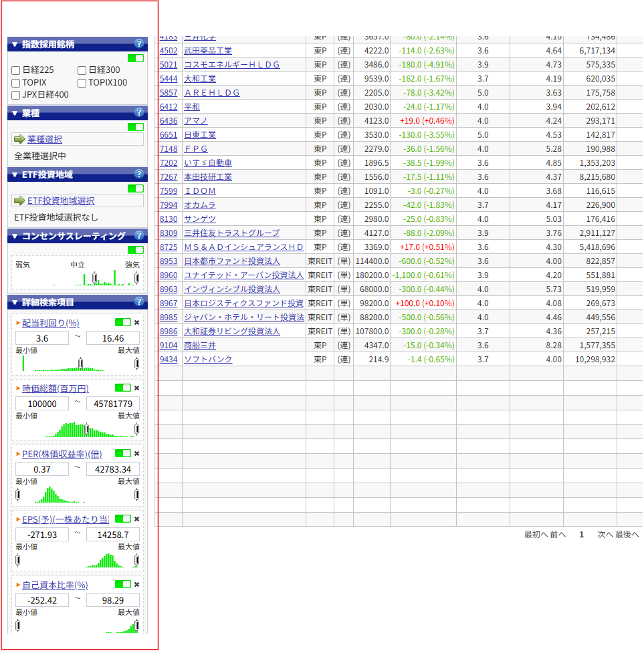The height and width of the screenshot is (651, 644).
Task: Click the help icon beside 業種 header
Action: click(139, 113)
